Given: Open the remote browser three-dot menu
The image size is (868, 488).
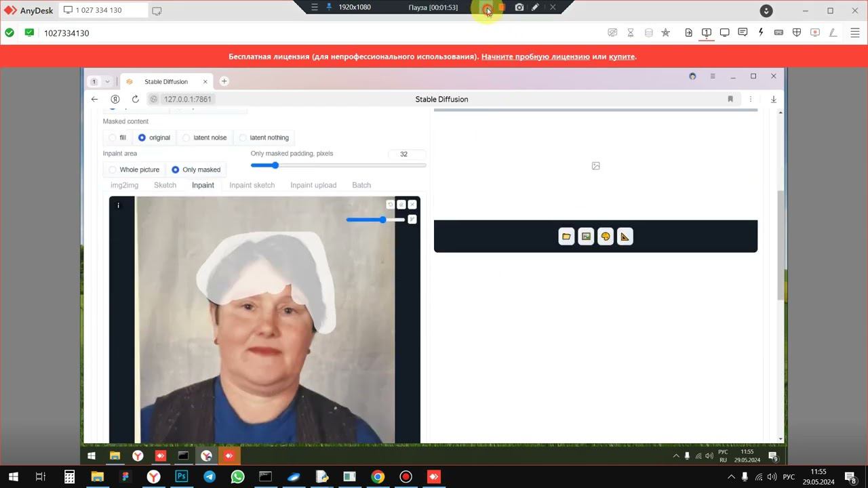Looking at the screenshot, I should (750, 99).
